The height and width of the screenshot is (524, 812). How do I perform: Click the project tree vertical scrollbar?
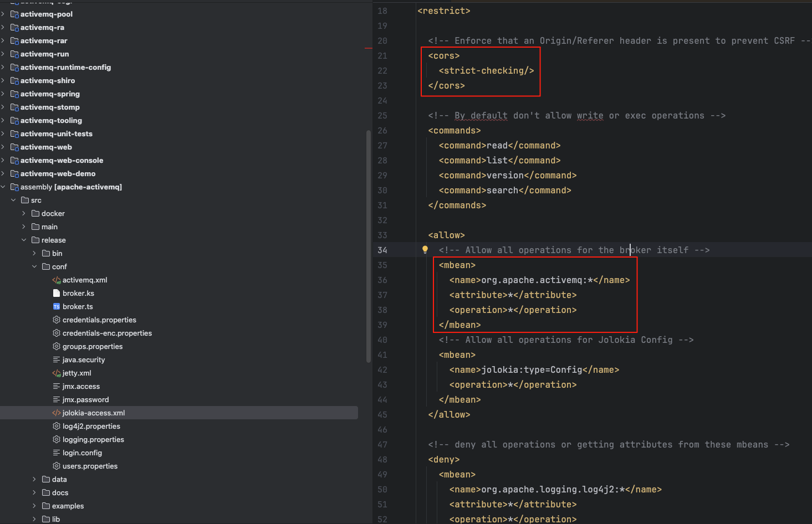(x=369, y=246)
